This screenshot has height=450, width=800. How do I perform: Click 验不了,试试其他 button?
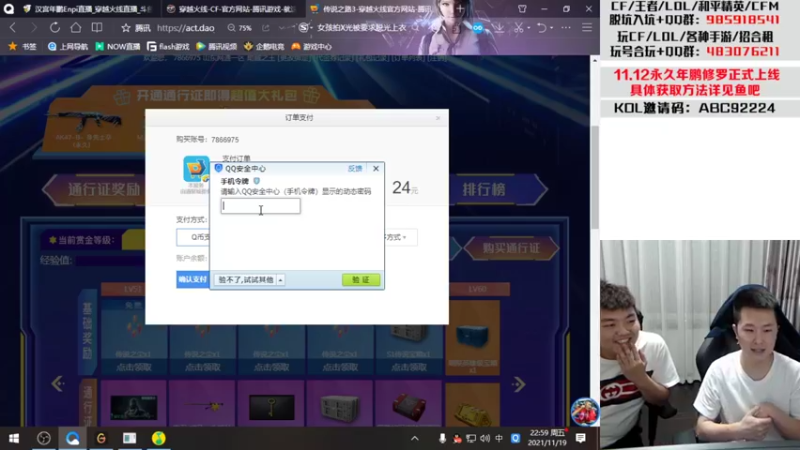tap(246, 280)
